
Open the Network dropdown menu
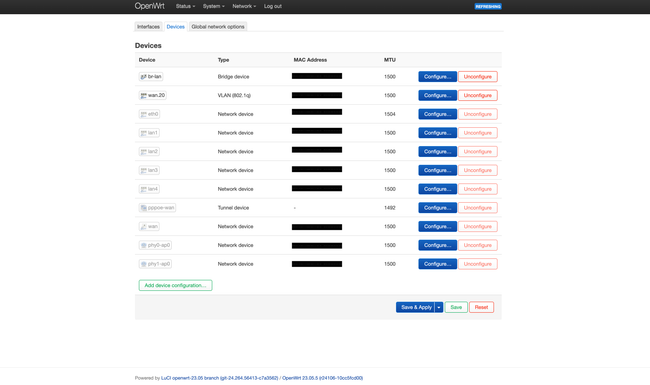pyautogui.click(x=244, y=6)
